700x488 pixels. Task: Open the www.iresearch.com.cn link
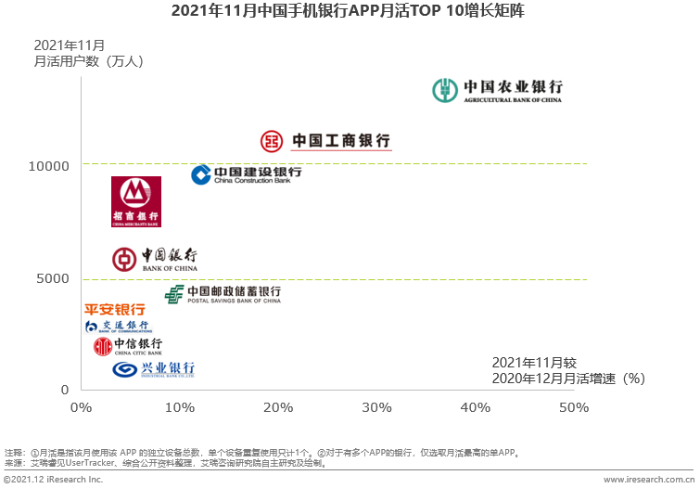(x=649, y=480)
